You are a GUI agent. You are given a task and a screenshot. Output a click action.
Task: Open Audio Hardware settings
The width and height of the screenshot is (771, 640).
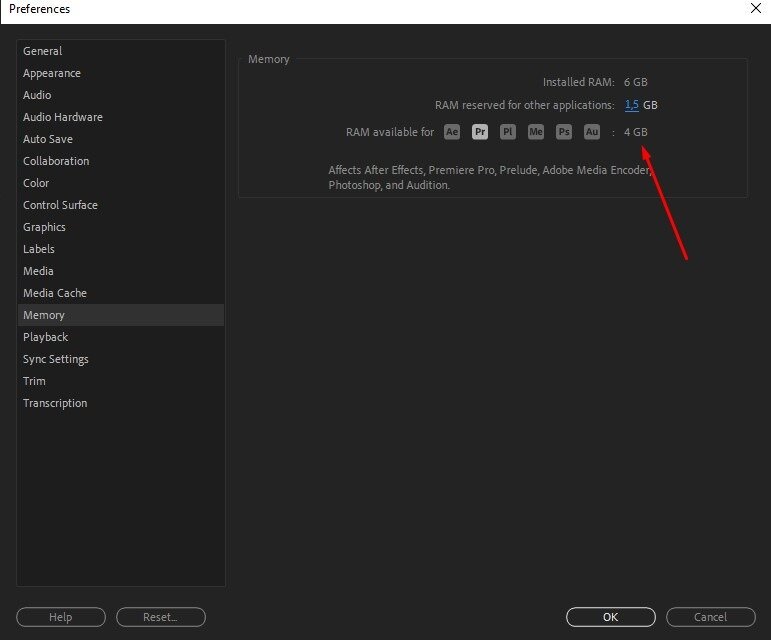tap(121, 117)
